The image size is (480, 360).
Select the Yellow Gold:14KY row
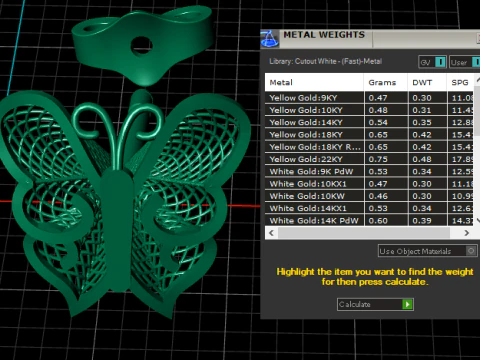[x=369, y=122]
